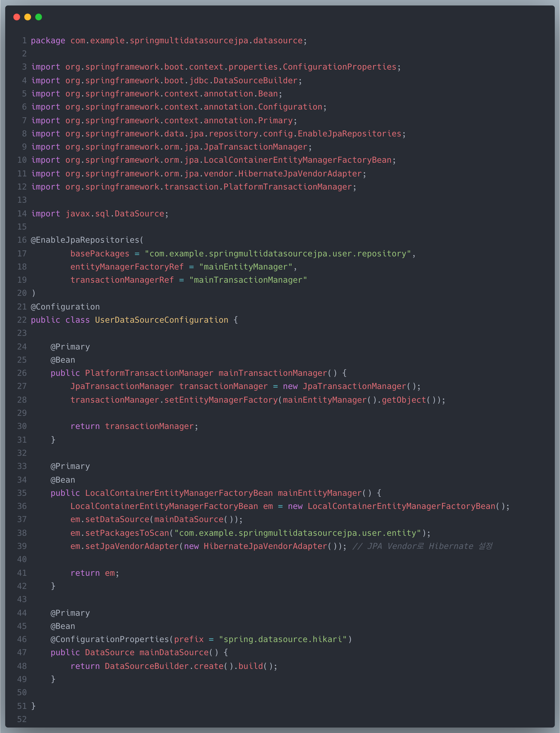Click the @Primary annotation on line 33
560x733 pixels.
(70, 466)
